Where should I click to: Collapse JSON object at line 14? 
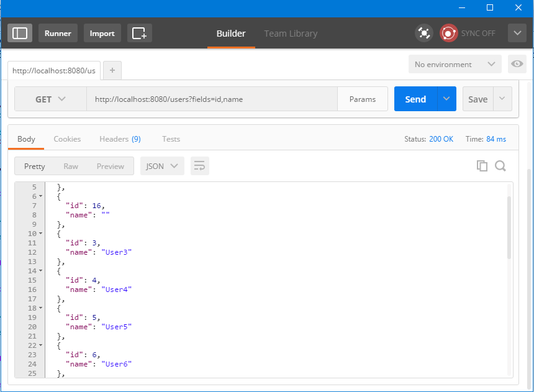tap(40, 271)
